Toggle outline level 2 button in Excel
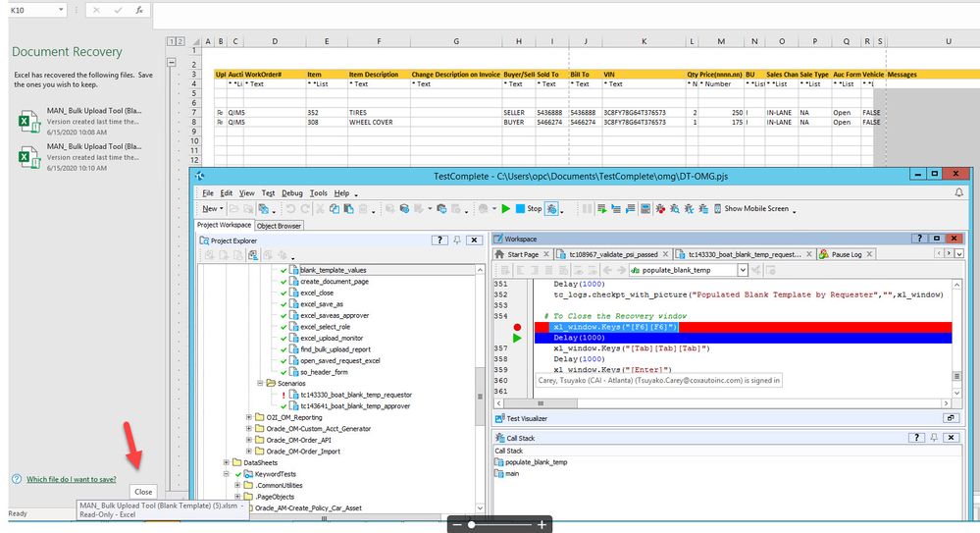This screenshot has width=980, height=533. (x=181, y=41)
